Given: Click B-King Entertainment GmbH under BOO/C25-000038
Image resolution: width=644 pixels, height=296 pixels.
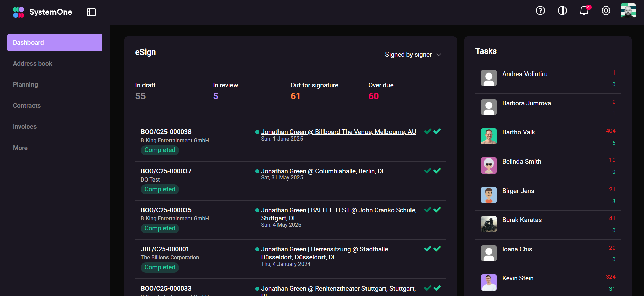Looking at the screenshot, I should (175, 141).
